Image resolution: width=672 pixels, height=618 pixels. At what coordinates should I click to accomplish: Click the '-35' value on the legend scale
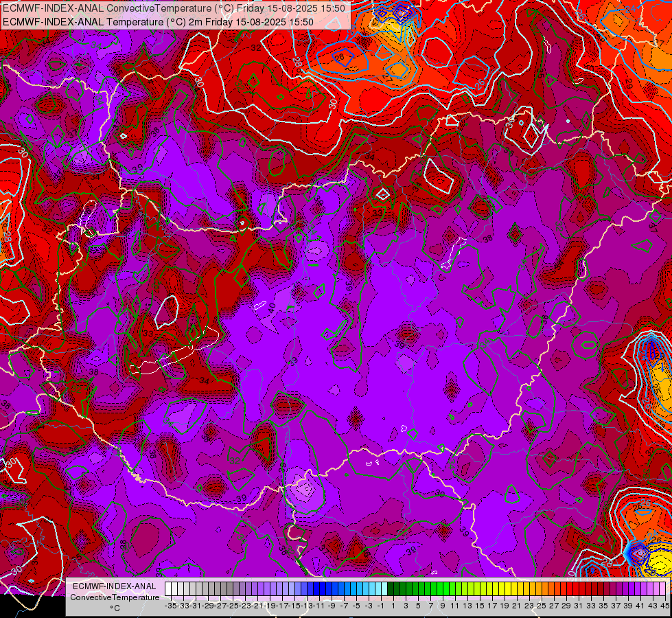(x=170, y=606)
